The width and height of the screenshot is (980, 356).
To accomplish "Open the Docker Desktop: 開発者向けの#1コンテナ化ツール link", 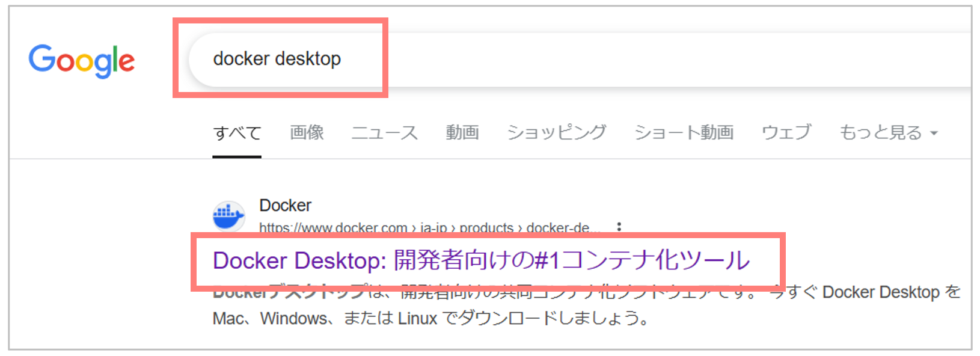I will click(482, 261).
